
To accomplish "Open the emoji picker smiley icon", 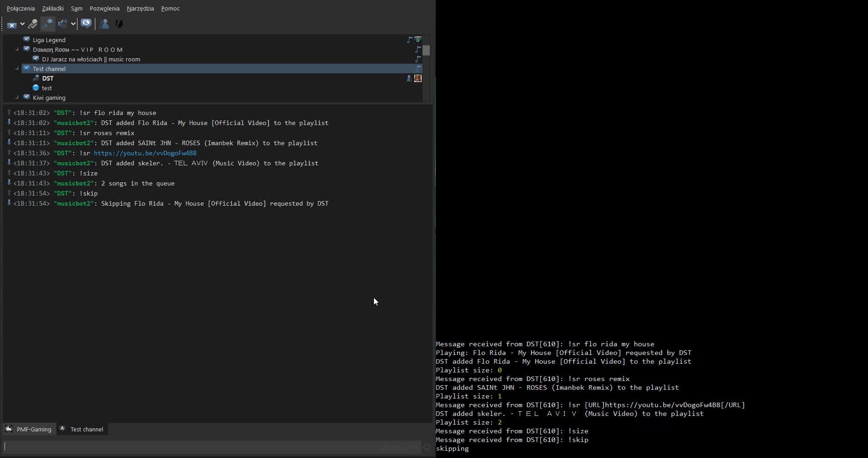I will tap(427, 447).
